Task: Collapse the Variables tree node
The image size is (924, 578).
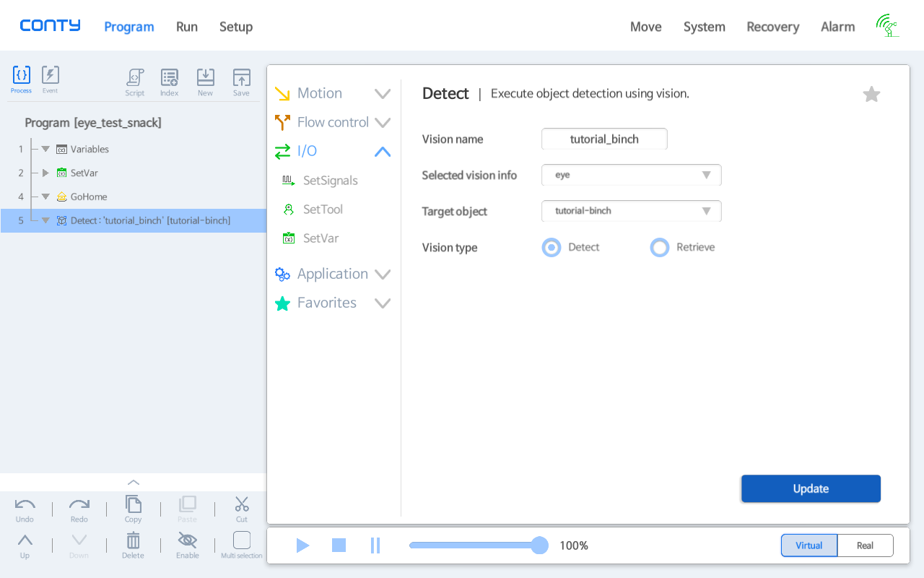Action: point(45,150)
